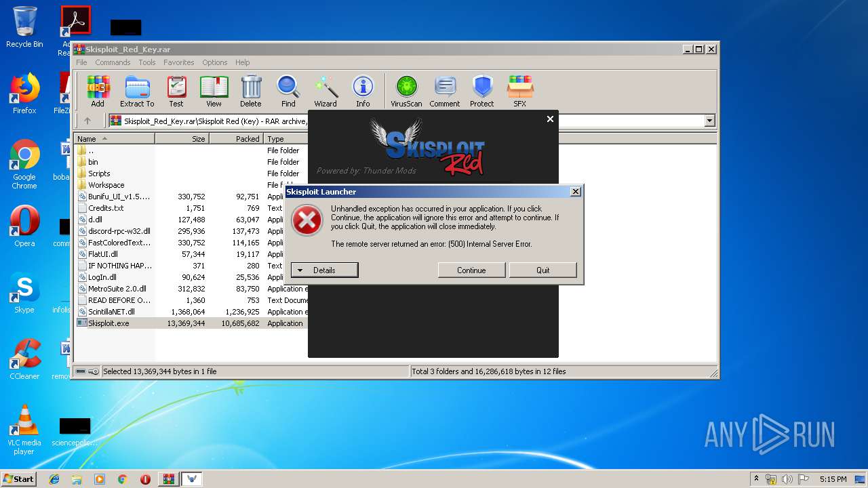Open the Tools menu
The image size is (868, 488).
click(147, 62)
